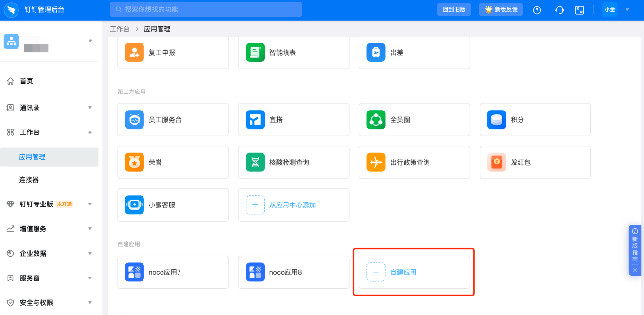Click the 全员圈 app icon

[376, 119]
